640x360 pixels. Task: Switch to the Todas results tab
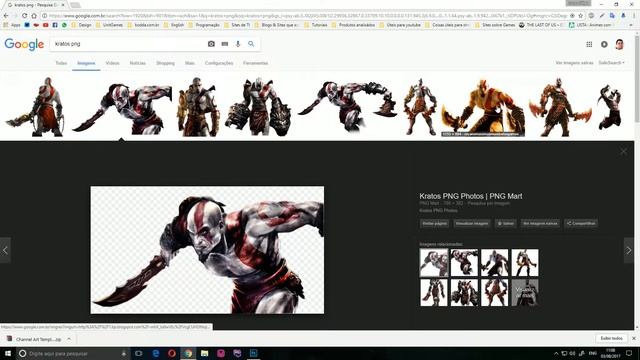61,63
